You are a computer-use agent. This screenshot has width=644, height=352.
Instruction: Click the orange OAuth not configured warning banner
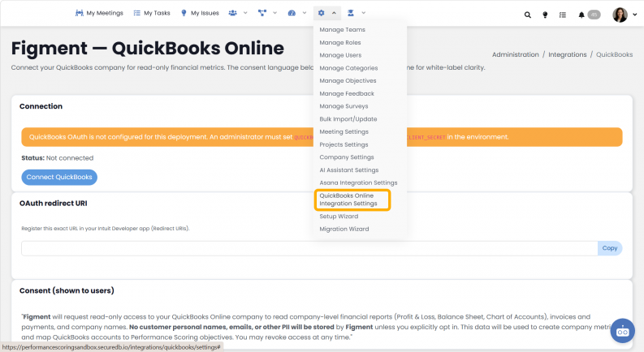click(322, 137)
